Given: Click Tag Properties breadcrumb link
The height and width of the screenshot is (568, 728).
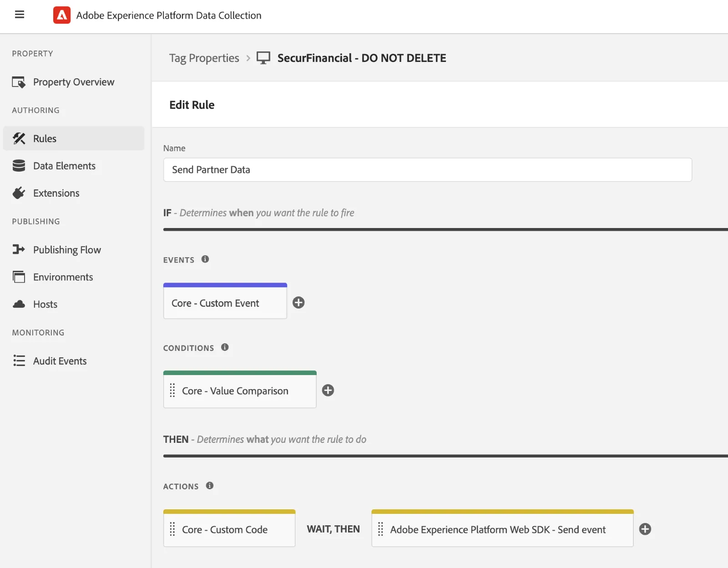Looking at the screenshot, I should pos(204,58).
